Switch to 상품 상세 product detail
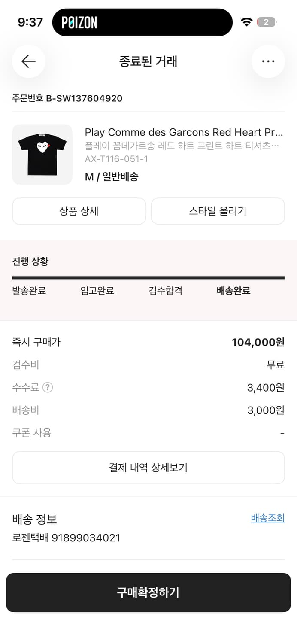This screenshot has height=644, width=297. [79, 211]
